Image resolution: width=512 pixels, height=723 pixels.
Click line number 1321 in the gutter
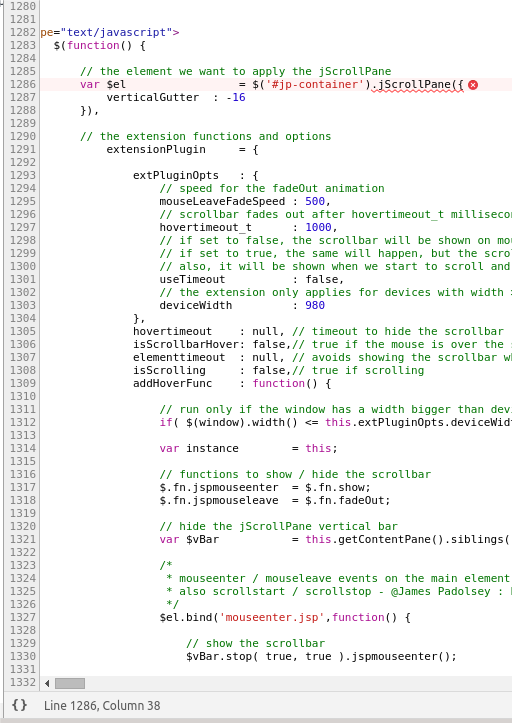coord(22,539)
